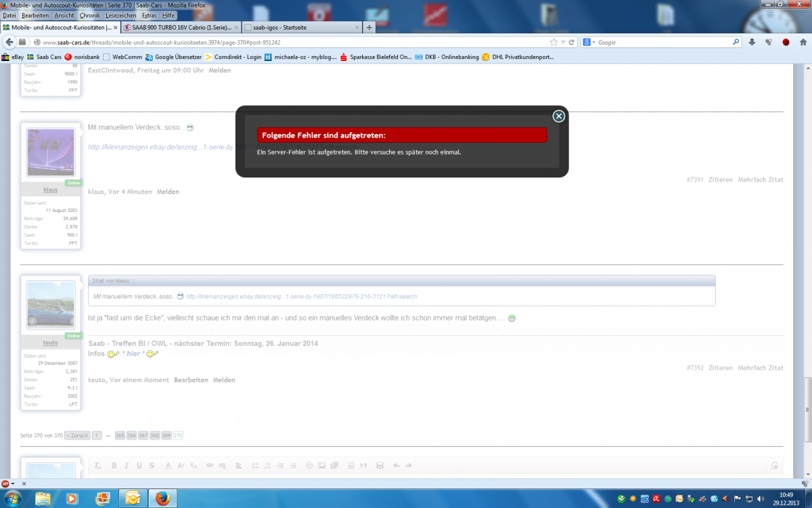Click the search magnifier in Google box
The height and width of the screenshot is (508, 812).
click(736, 42)
